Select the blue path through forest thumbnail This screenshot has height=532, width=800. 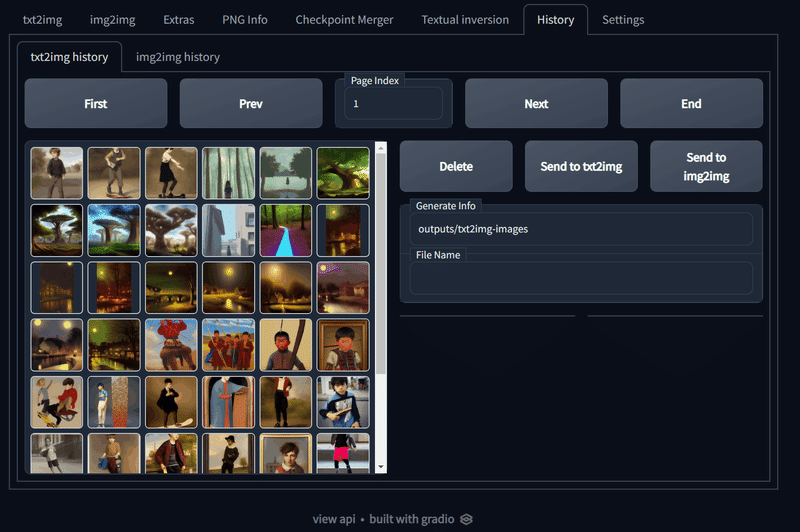coord(286,230)
